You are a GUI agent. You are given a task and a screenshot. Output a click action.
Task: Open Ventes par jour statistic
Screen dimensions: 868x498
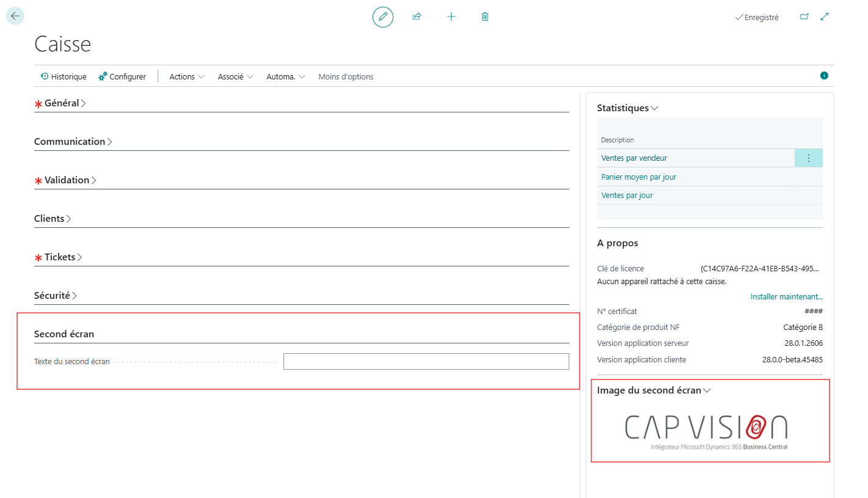point(627,196)
